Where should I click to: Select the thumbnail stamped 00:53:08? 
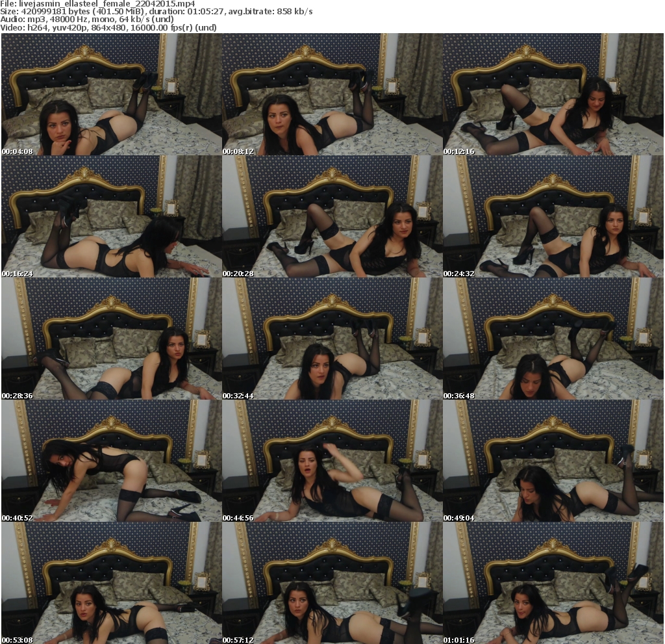pos(112,584)
